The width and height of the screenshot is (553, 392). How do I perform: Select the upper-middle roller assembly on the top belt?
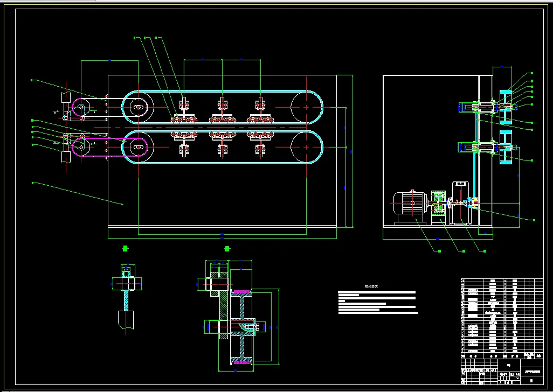pyautogui.click(x=222, y=110)
